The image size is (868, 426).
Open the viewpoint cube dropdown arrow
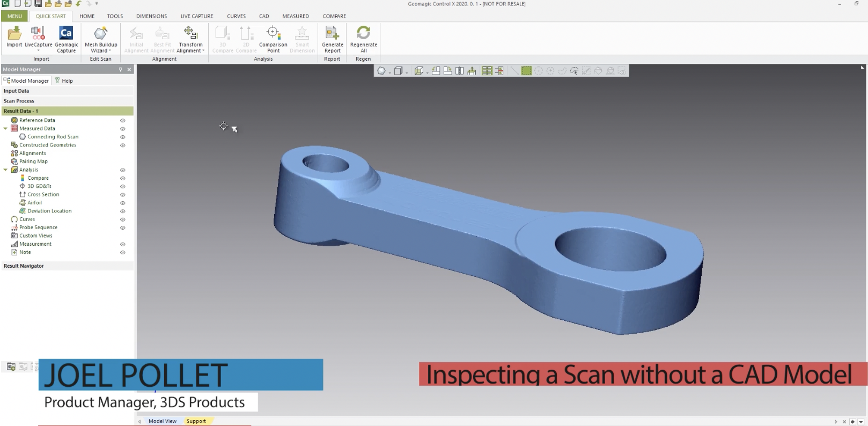pos(427,72)
